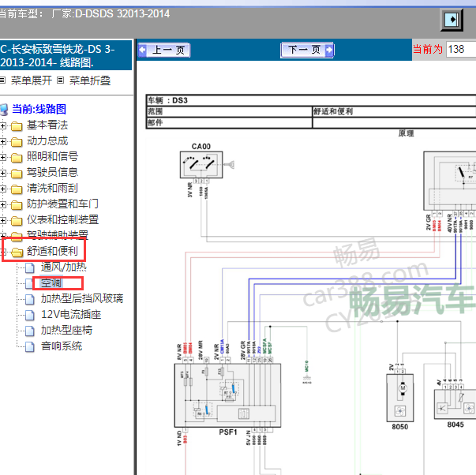
Task: Expand the 照明和信号 folder plus box
Action: [x=2, y=157]
